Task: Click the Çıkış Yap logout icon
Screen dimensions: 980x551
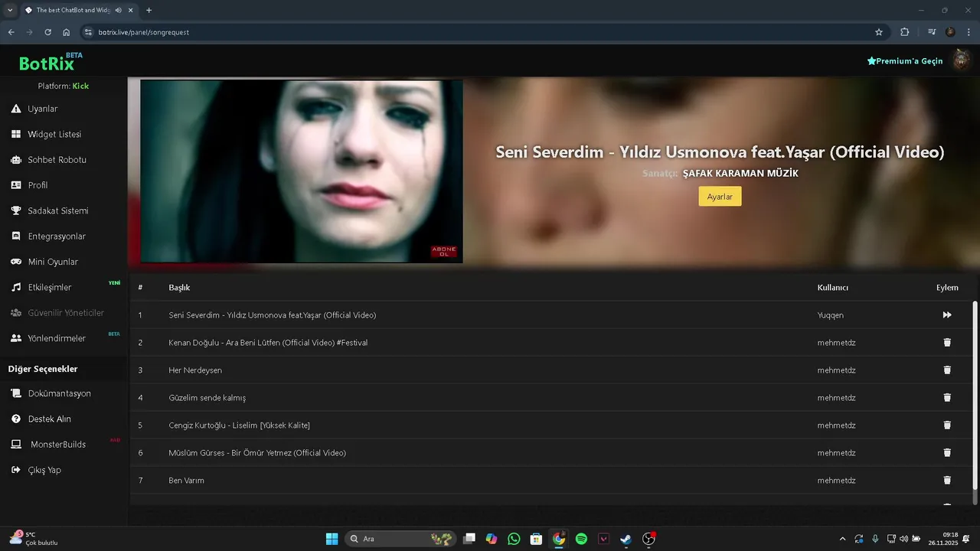Action: pos(16,470)
